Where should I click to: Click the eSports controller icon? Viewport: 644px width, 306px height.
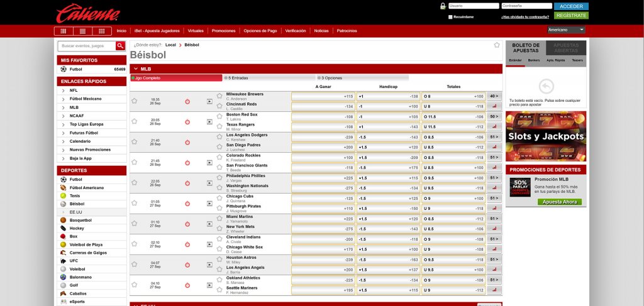[x=64, y=302]
